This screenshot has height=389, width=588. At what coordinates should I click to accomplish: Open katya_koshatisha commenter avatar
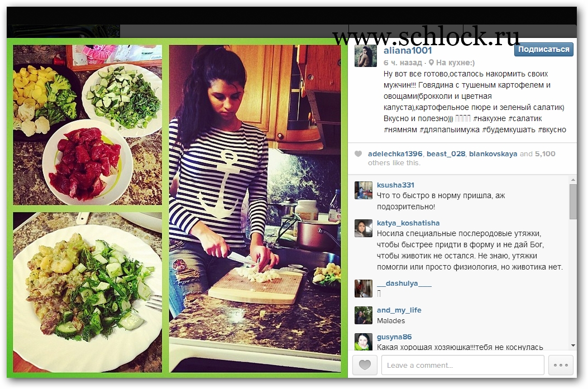(364, 228)
